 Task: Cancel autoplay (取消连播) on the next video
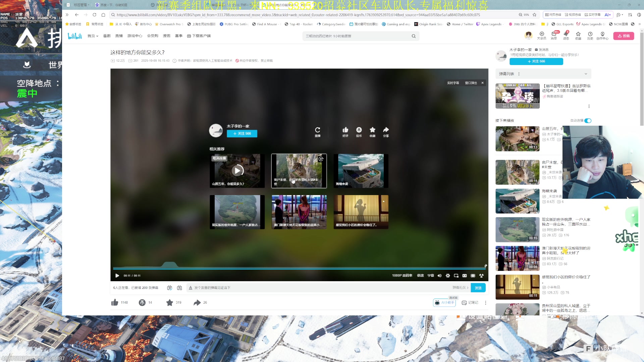pyautogui.click(x=219, y=158)
